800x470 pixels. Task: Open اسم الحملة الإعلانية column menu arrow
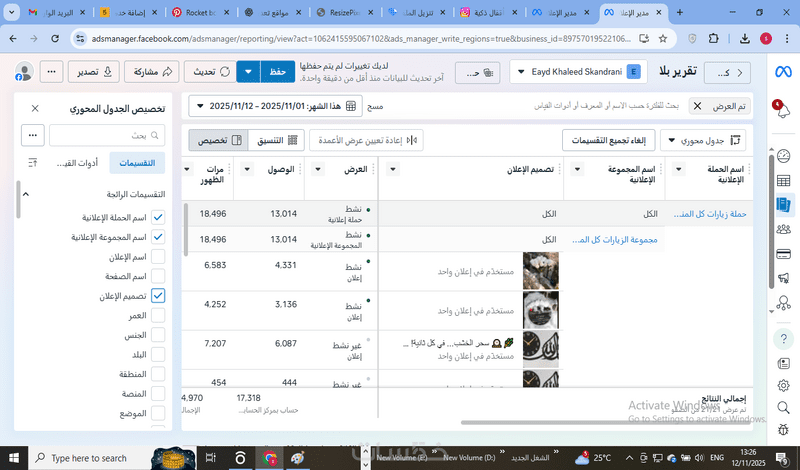click(x=679, y=169)
